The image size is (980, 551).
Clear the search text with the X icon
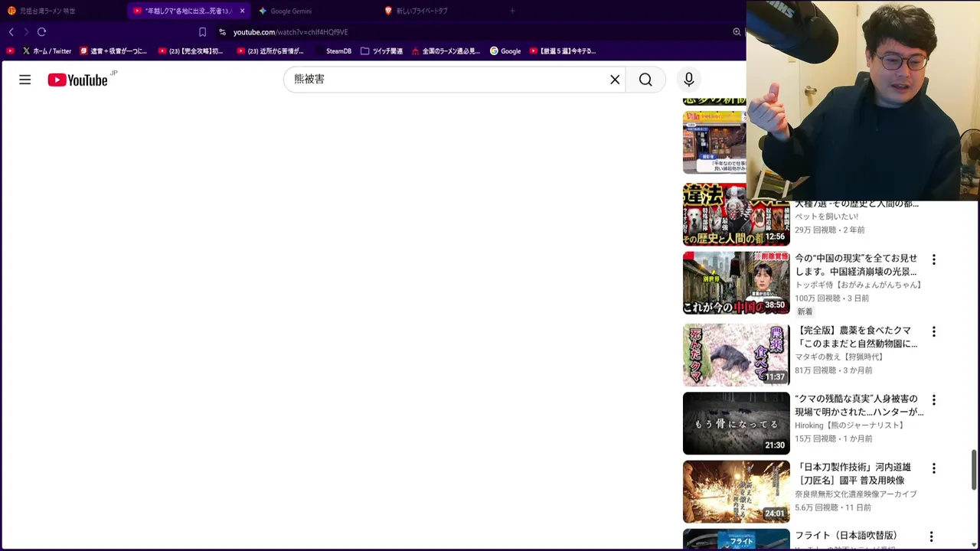615,80
